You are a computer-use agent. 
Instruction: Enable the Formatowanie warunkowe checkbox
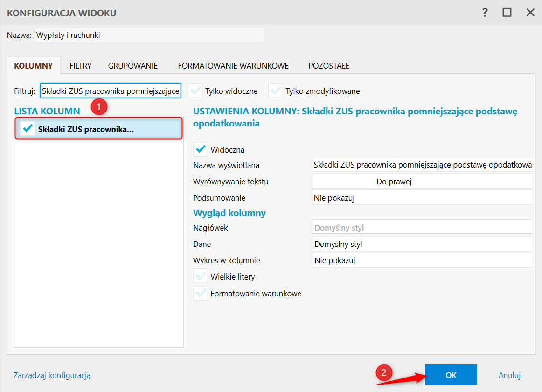tap(201, 293)
